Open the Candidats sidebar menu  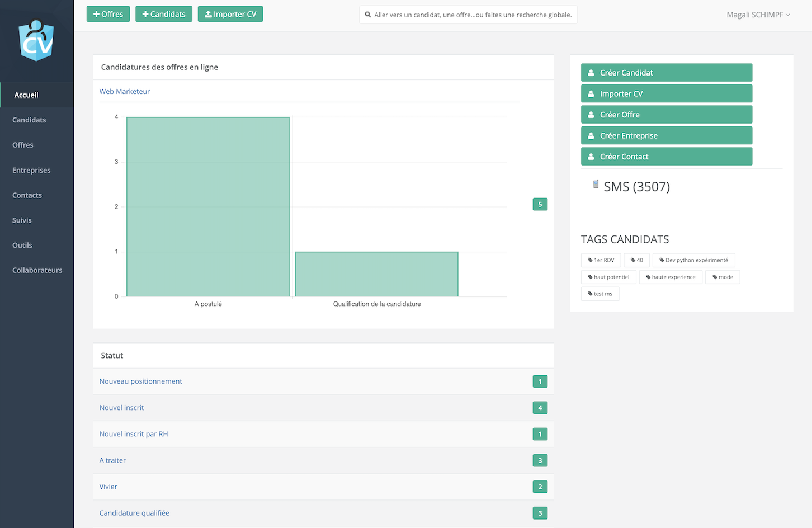tap(29, 120)
